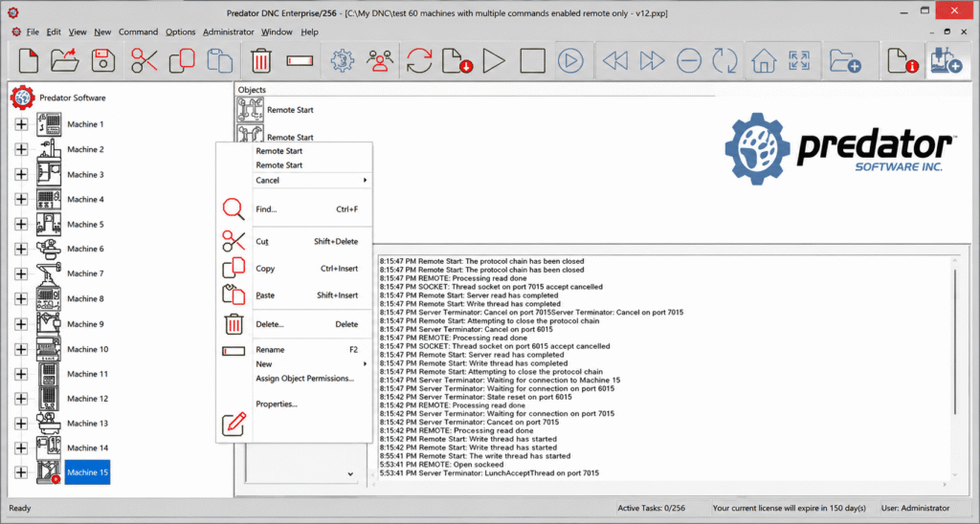The image size is (980, 524).
Task: Click the fast-forward double-arrow toolbar icon
Action: click(x=652, y=61)
